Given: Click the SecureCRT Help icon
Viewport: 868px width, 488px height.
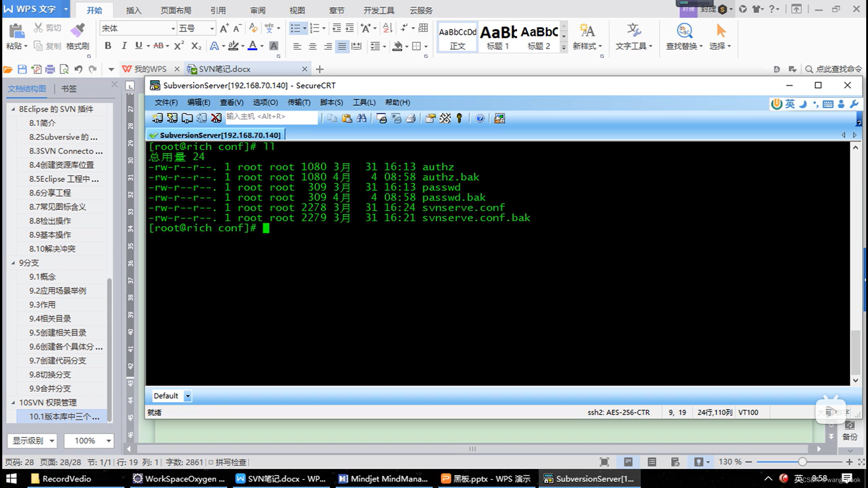Looking at the screenshot, I should click(480, 118).
